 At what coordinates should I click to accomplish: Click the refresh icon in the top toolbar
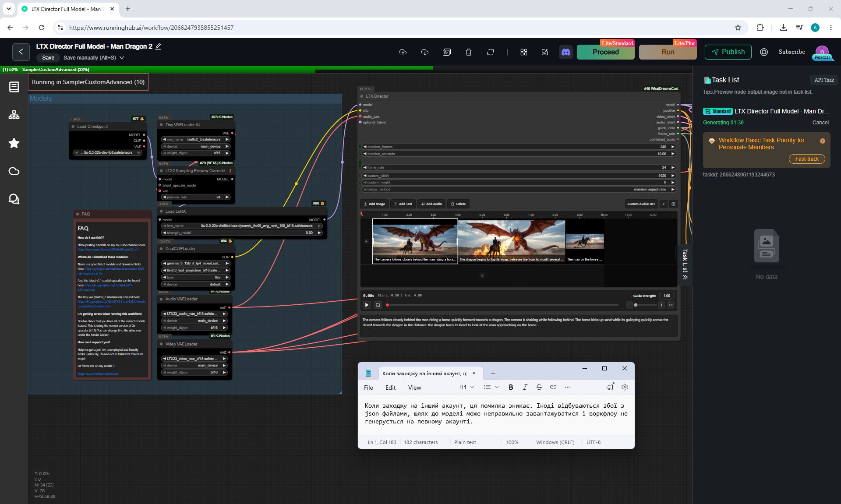[x=491, y=52]
